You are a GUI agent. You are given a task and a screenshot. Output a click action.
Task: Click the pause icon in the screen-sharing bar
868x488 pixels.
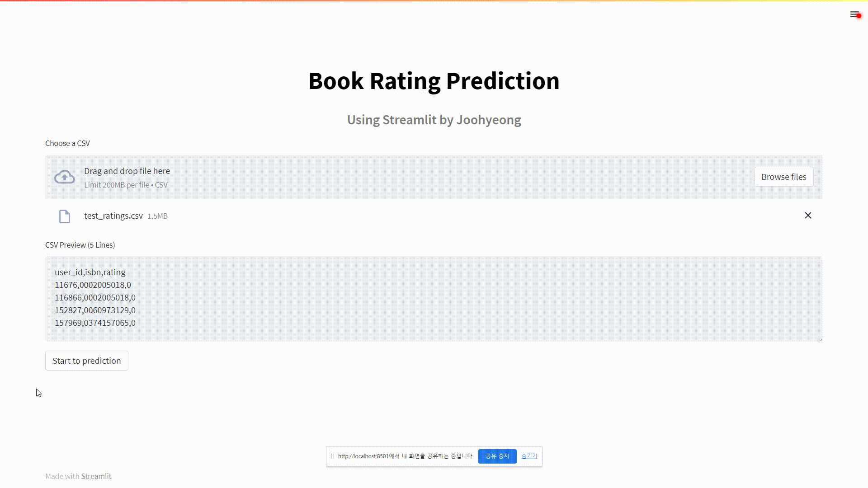[x=332, y=456]
